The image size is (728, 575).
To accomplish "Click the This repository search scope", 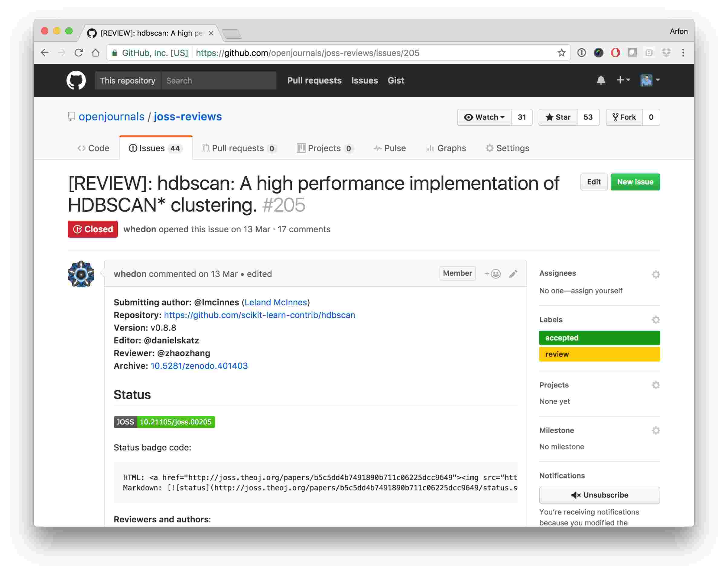I will coord(128,80).
